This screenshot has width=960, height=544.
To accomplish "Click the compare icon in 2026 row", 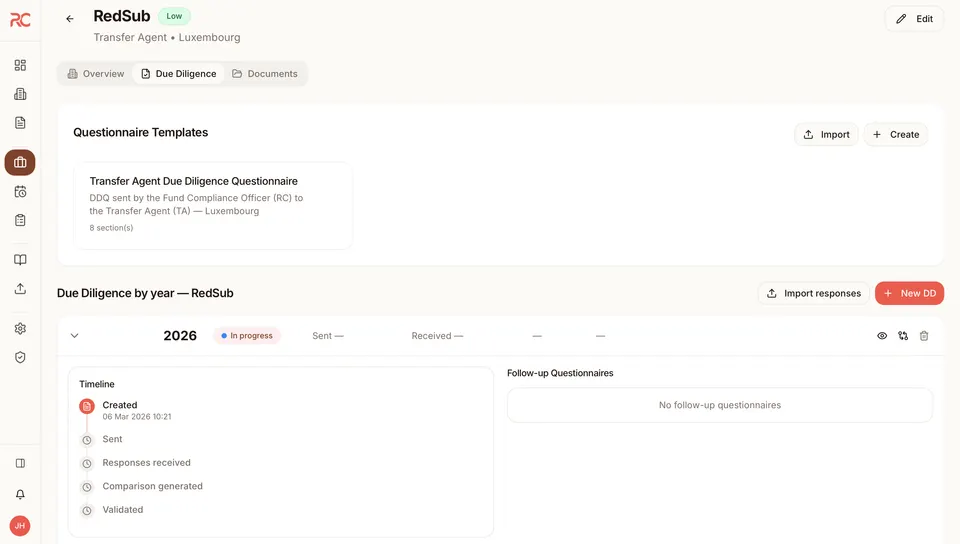I will tap(903, 335).
